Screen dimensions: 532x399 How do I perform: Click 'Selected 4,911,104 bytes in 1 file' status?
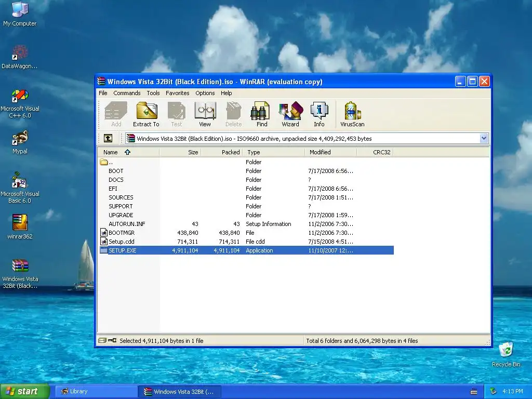coord(162,341)
